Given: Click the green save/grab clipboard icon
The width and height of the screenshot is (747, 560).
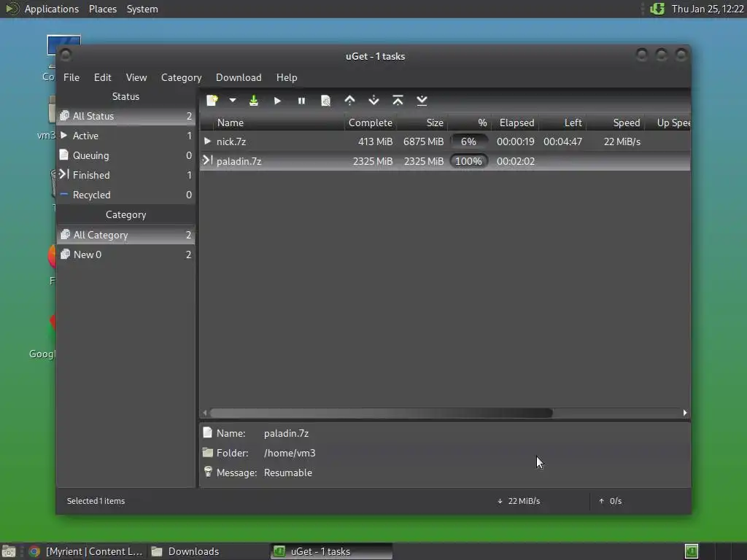Looking at the screenshot, I should [x=253, y=101].
